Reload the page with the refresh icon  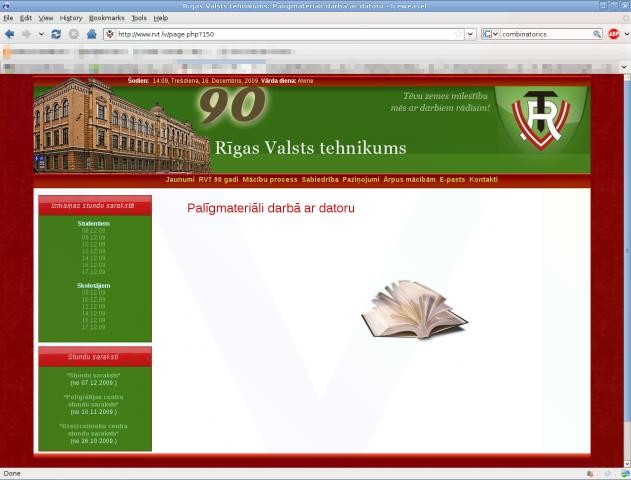point(56,33)
